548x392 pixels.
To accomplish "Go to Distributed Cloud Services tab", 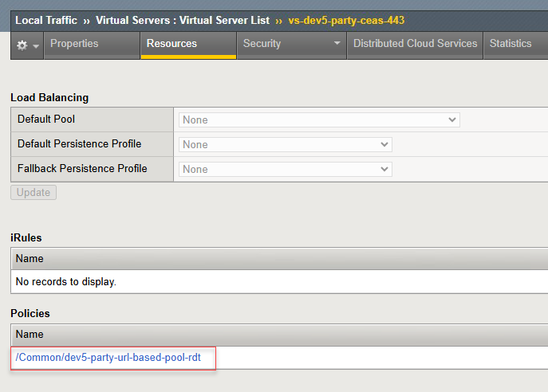I will (415, 44).
